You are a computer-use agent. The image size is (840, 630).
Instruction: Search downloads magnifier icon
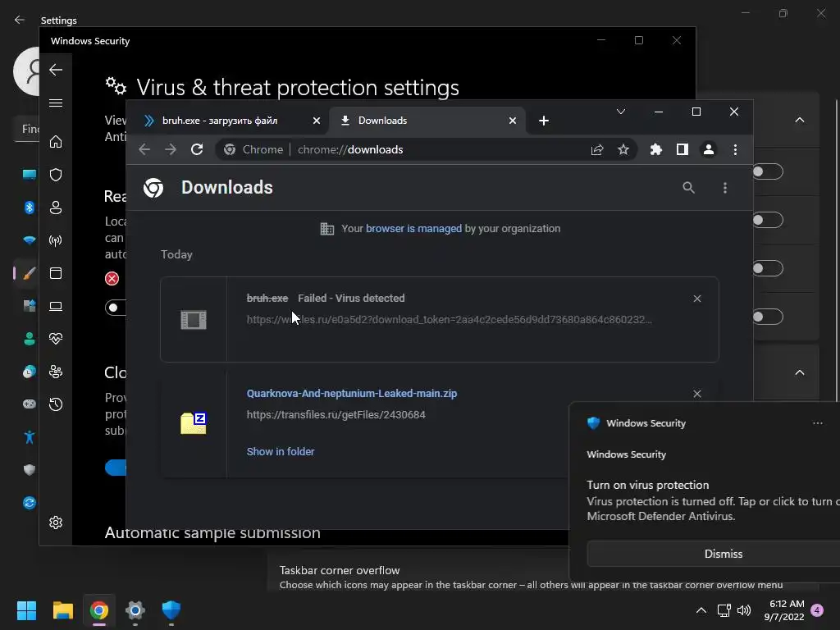[x=688, y=188]
